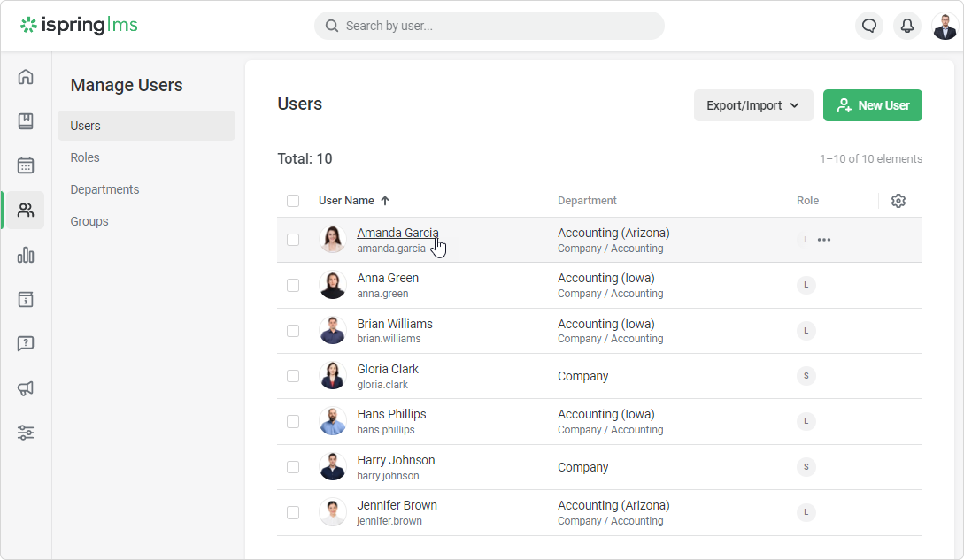Open the calendar icon in sidebar
The width and height of the screenshot is (964, 560).
coord(26,165)
